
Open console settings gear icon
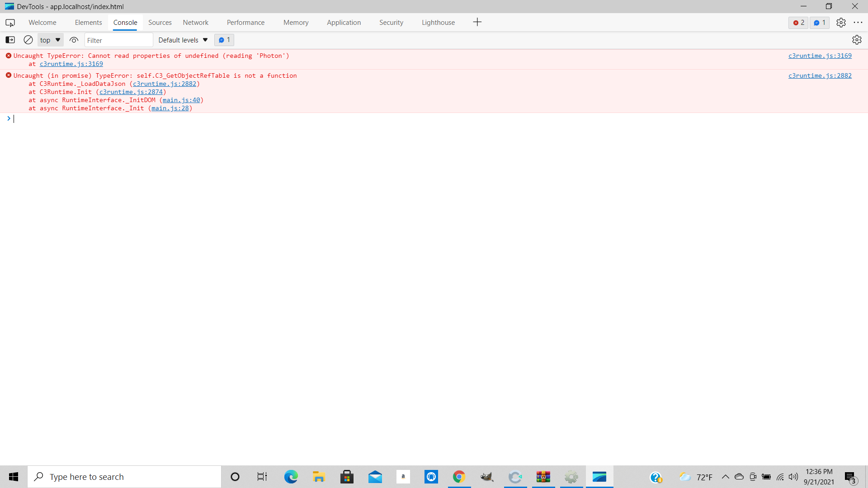tap(857, 40)
